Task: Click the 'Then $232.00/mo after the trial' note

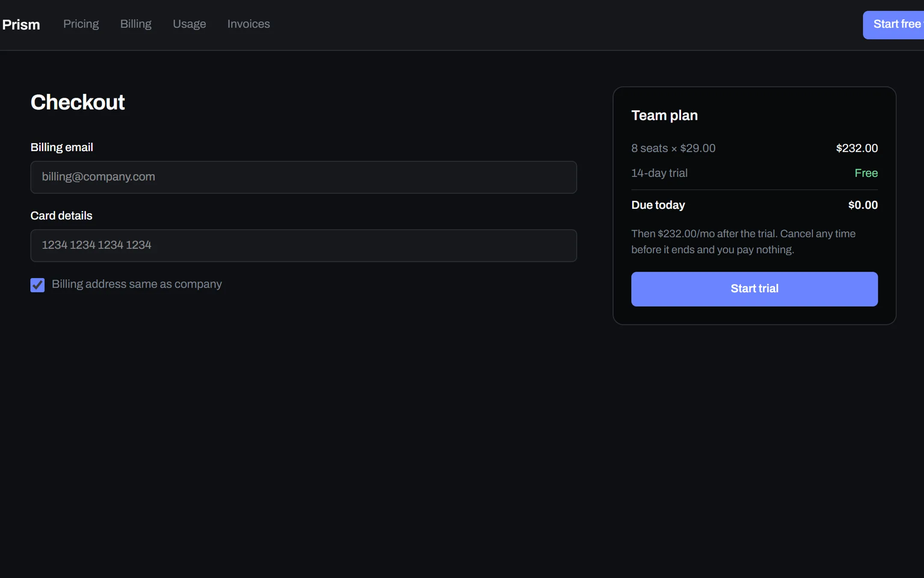Action: [743, 242]
